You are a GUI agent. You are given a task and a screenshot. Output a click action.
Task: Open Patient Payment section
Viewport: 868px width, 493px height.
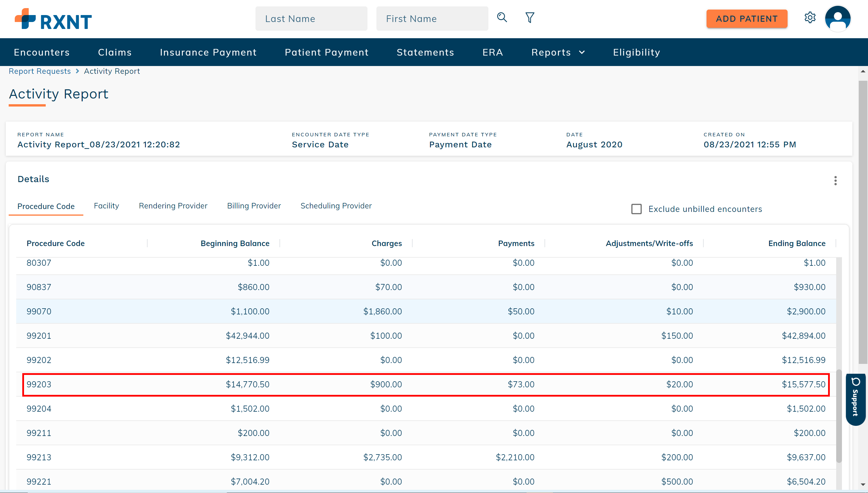click(327, 52)
